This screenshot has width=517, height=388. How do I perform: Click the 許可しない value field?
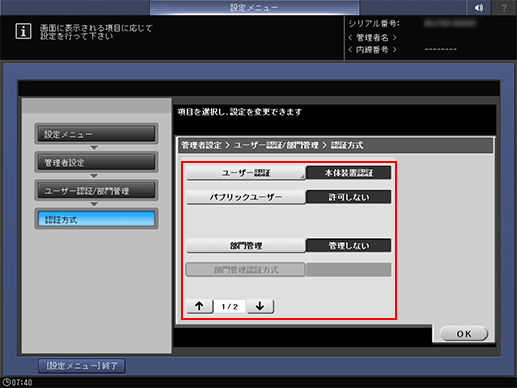[x=349, y=197]
